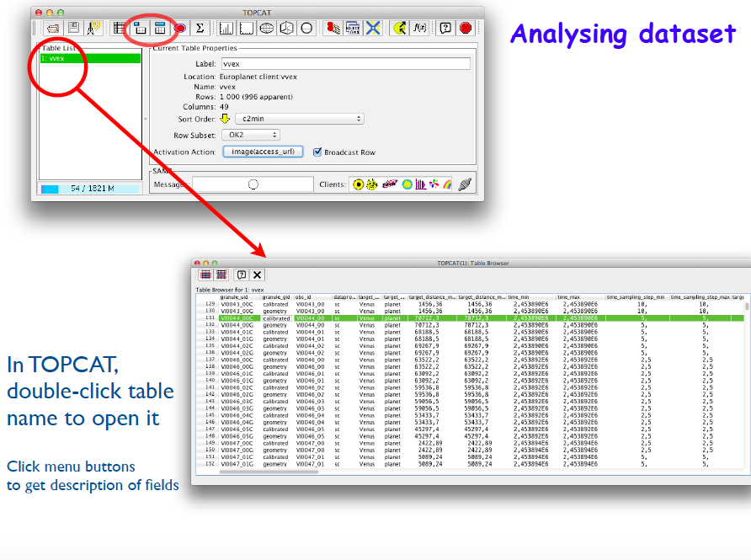The image size is (751, 560).
Task: Click the broadcast table antenna icon
Action: [x=93, y=29]
